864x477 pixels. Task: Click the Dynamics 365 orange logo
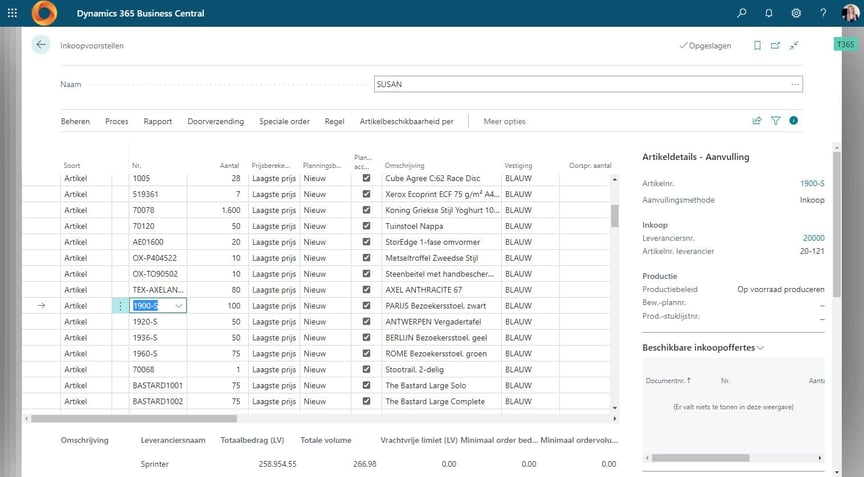(44, 13)
